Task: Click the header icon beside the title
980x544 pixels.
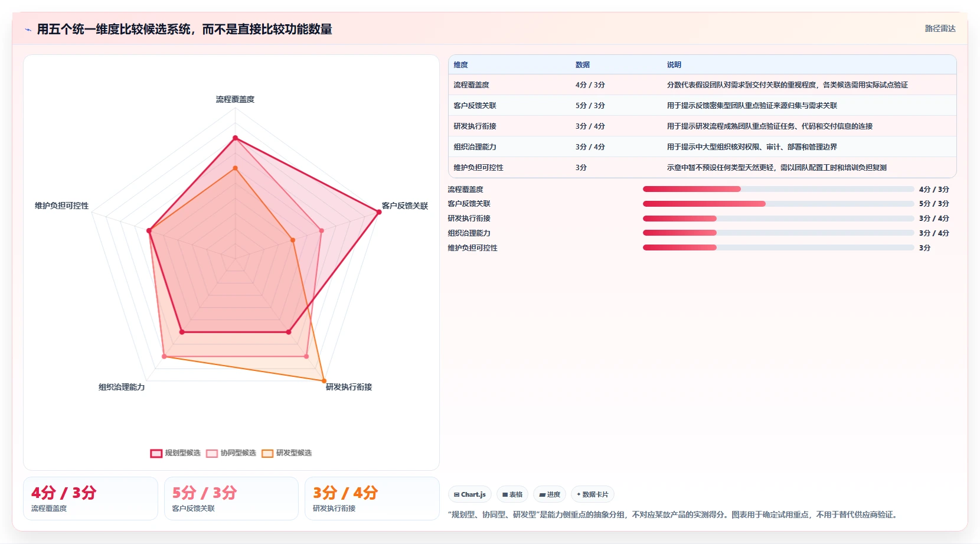Action: (28, 29)
